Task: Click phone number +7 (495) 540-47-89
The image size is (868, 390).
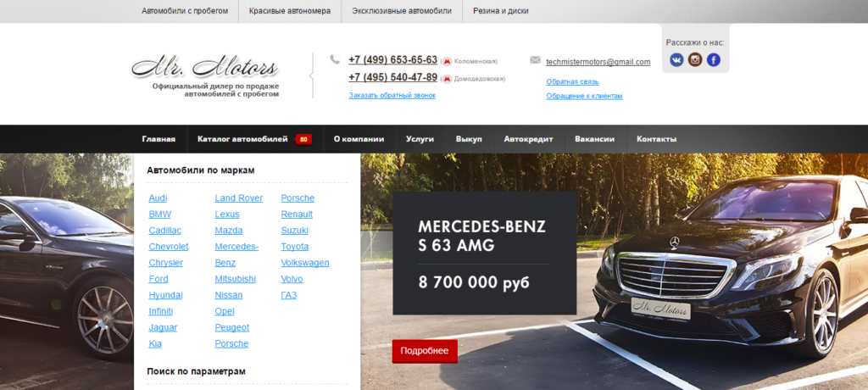Action: [393, 77]
